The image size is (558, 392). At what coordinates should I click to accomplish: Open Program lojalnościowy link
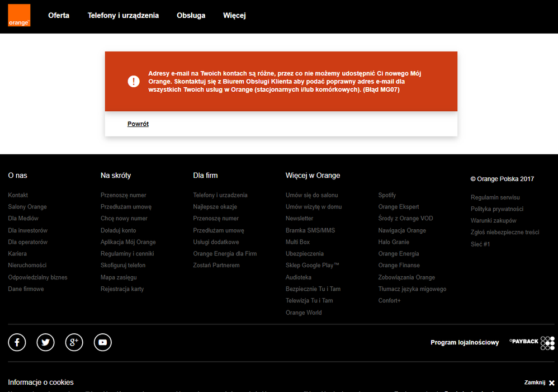pos(464,342)
